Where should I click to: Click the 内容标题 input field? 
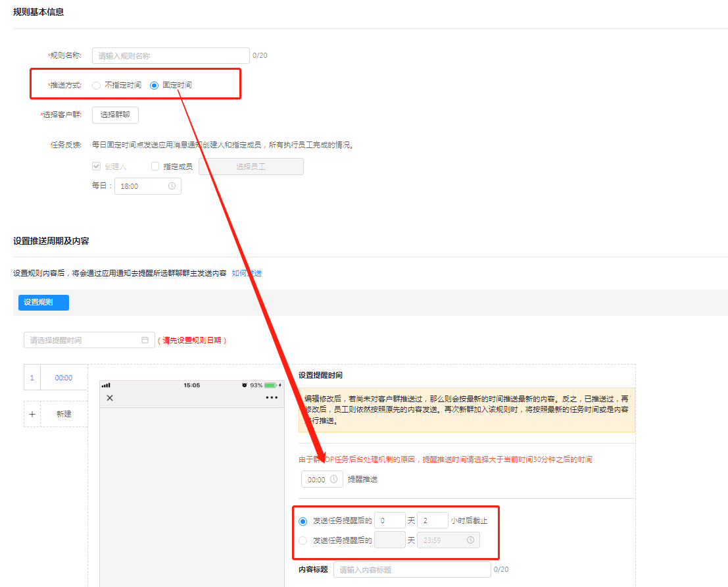(412, 570)
